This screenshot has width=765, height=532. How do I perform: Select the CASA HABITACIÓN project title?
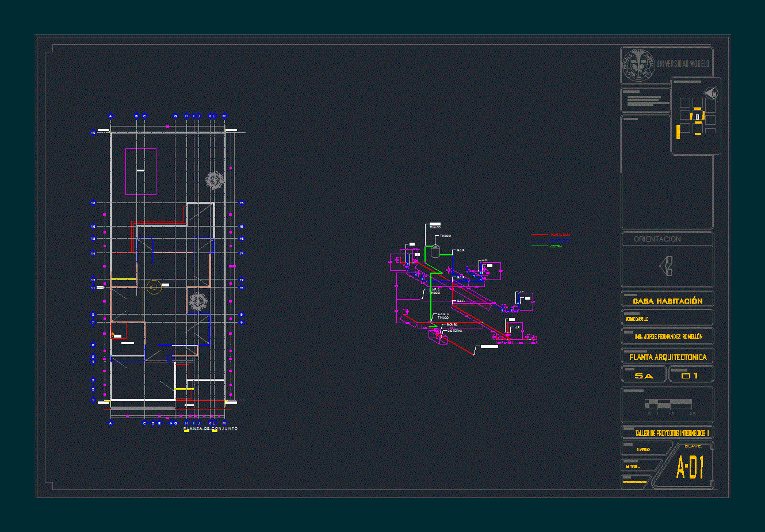coord(668,301)
